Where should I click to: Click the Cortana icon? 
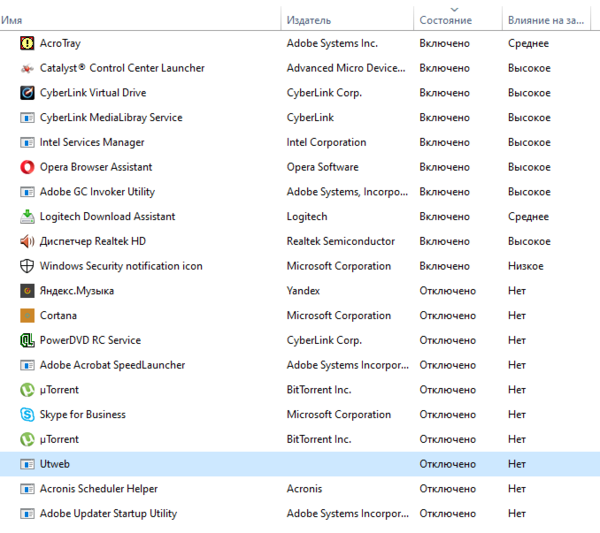27,315
